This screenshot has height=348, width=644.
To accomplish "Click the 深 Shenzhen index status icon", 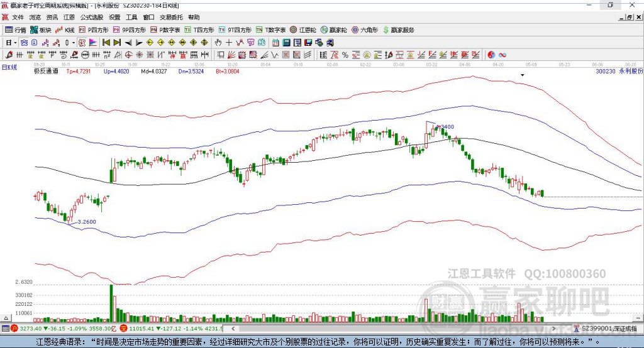I will point(123,329).
